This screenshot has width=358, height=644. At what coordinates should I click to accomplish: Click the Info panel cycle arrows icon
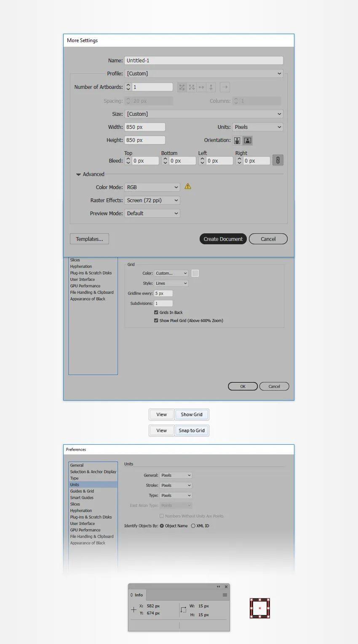pyautogui.click(x=132, y=595)
